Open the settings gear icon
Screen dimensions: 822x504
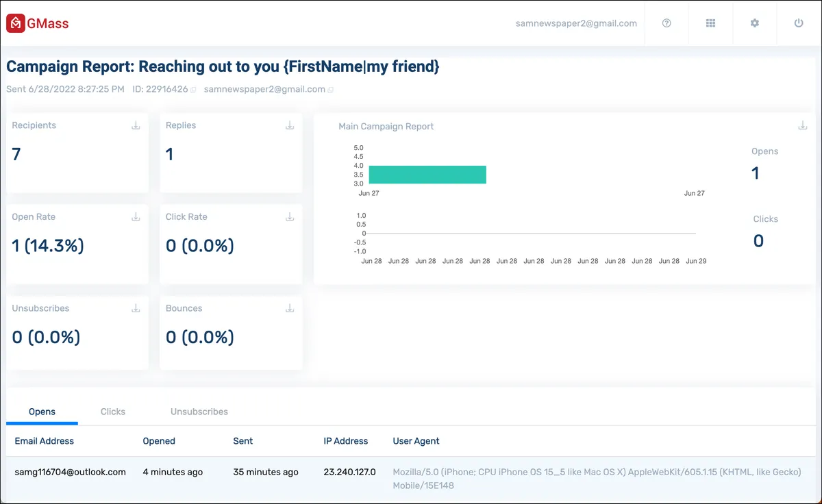(755, 23)
